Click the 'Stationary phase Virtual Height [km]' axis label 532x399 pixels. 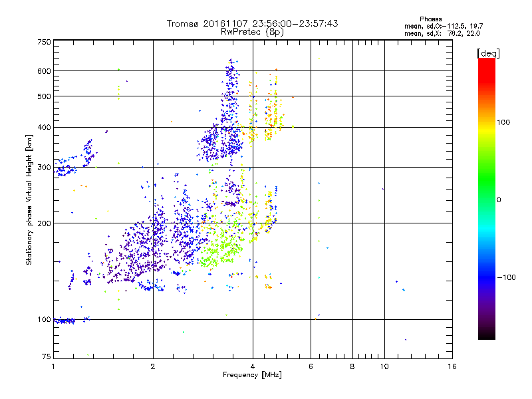[x=29, y=199]
